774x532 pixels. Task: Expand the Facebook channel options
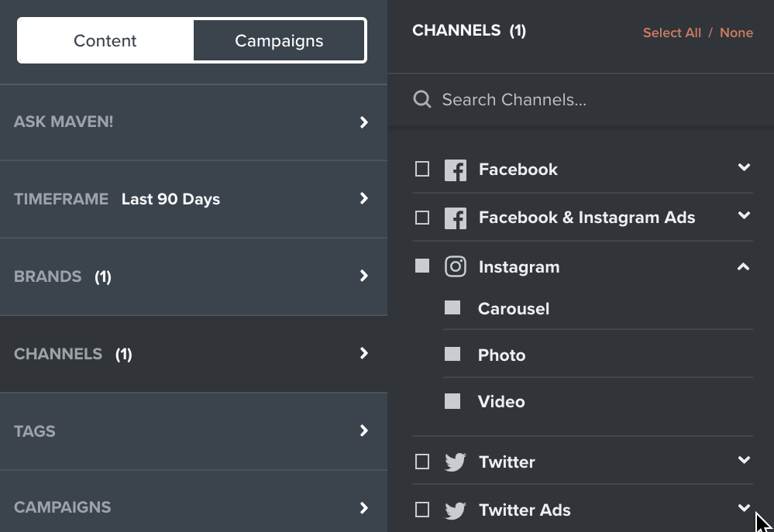[744, 167]
